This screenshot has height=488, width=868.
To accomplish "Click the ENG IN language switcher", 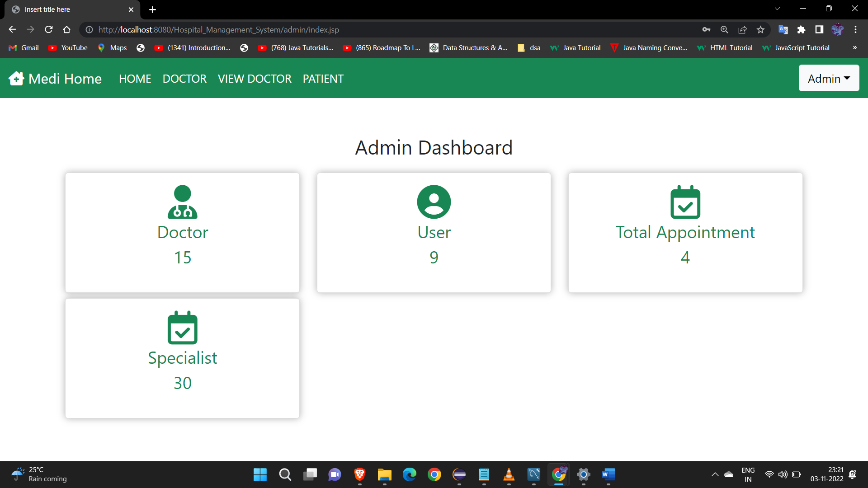I will point(748,474).
